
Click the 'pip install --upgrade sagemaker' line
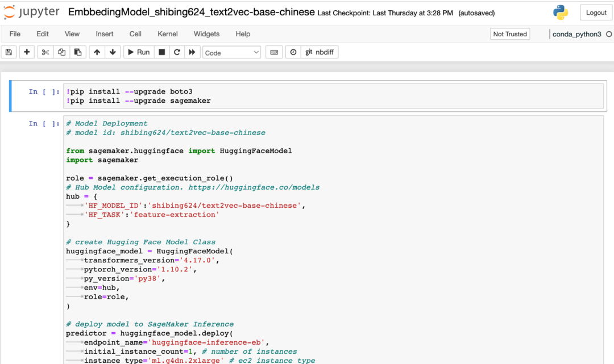coord(138,101)
